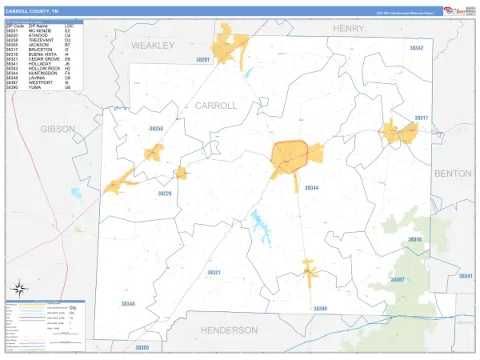Select the GIBSON county label
Screen dimensions: 480x360
[58, 129]
